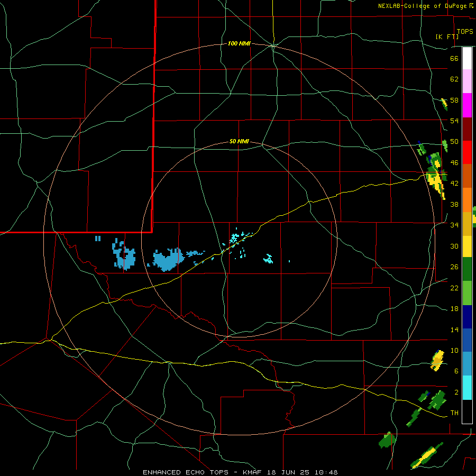Click the 38 legend scale value
Screen dimensions: 476x476
pos(454,204)
